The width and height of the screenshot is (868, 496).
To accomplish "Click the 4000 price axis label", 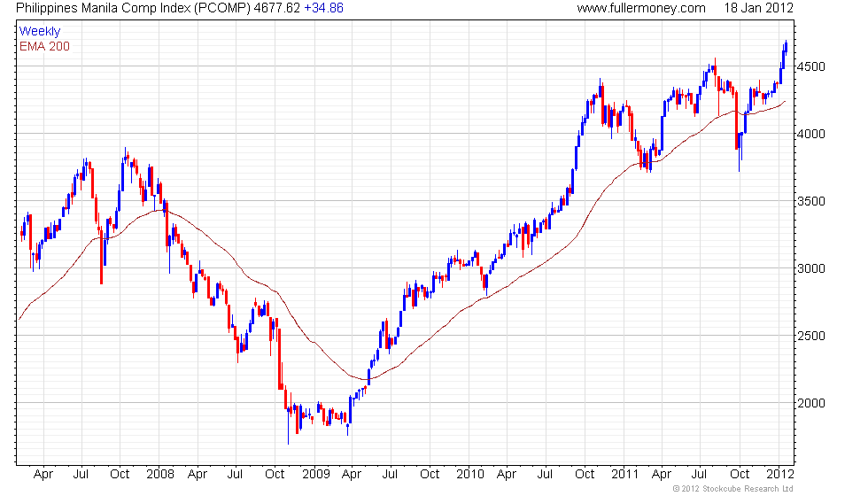I will [x=811, y=134].
